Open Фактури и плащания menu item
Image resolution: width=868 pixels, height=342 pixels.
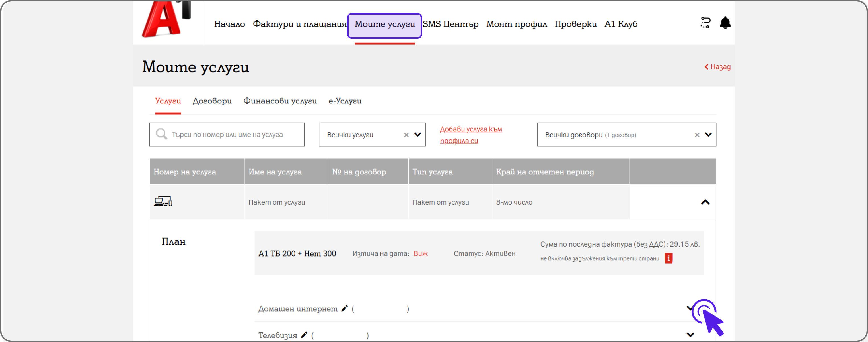300,24
